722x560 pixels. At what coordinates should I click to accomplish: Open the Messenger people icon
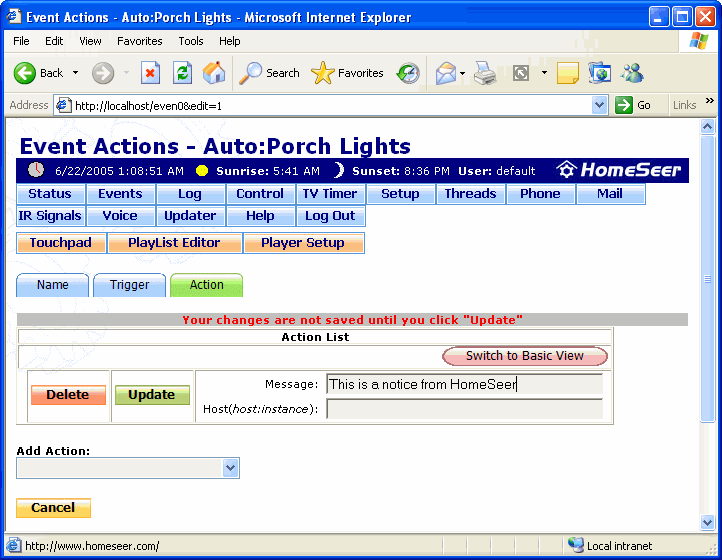point(632,73)
